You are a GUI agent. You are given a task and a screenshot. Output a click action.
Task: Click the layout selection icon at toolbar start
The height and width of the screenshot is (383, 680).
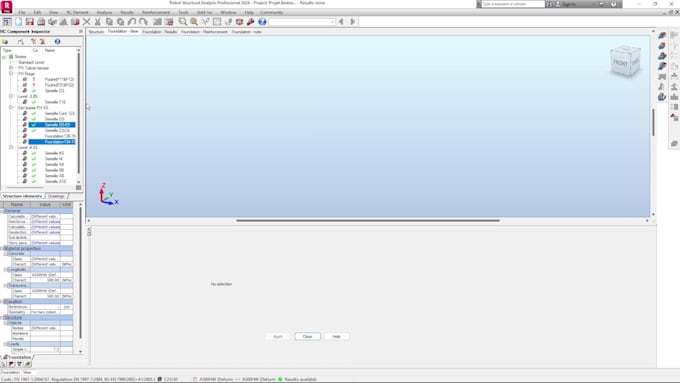coord(7,22)
